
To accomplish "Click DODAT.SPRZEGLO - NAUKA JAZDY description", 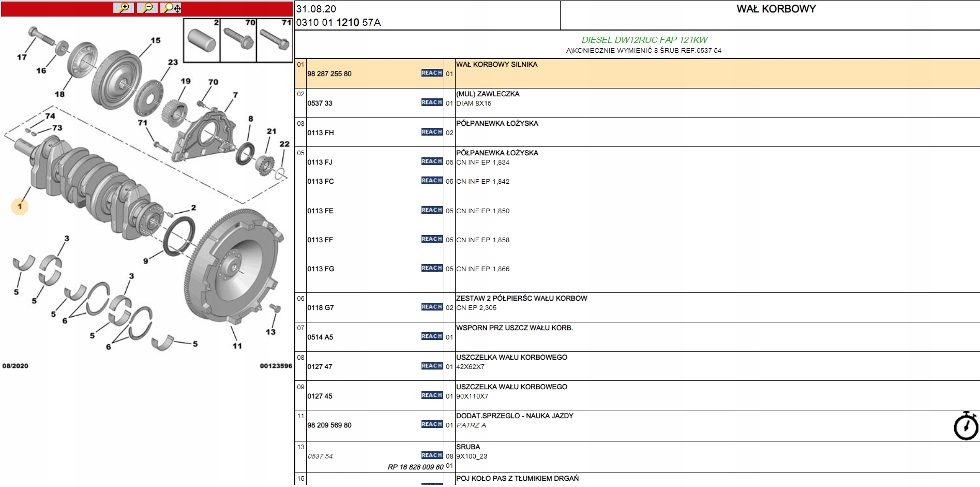I will click(515, 416).
